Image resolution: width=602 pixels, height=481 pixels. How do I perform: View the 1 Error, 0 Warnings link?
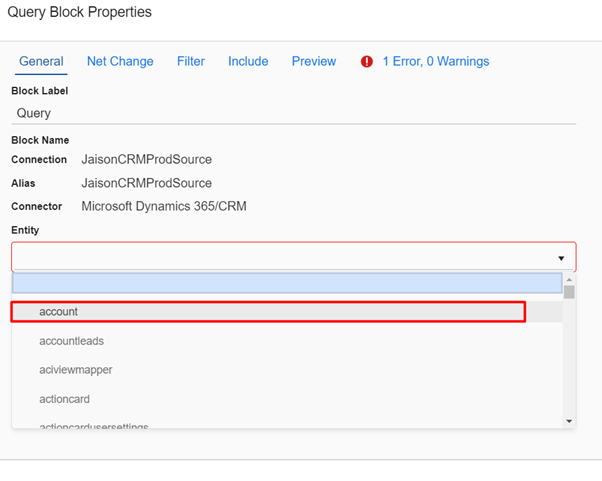point(436,61)
